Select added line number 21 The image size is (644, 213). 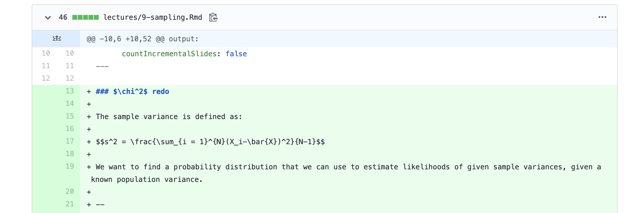(x=70, y=204)
